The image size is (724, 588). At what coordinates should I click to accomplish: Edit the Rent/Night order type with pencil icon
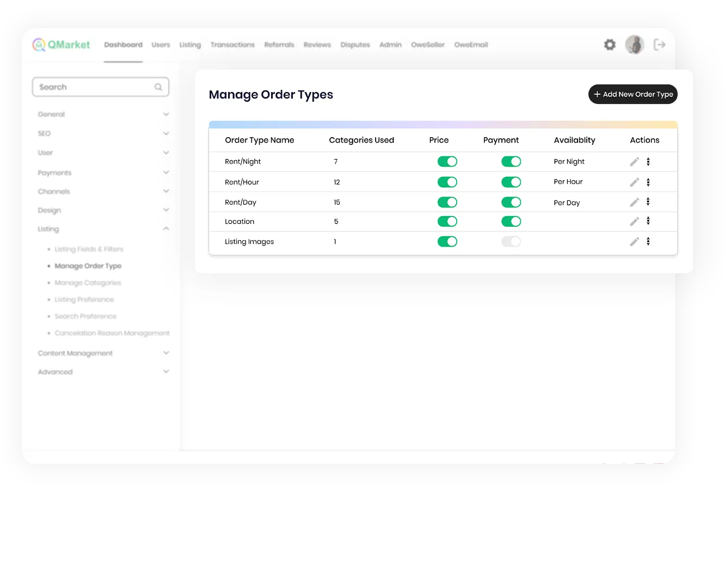pyautogui.click(x=634, y=162)
